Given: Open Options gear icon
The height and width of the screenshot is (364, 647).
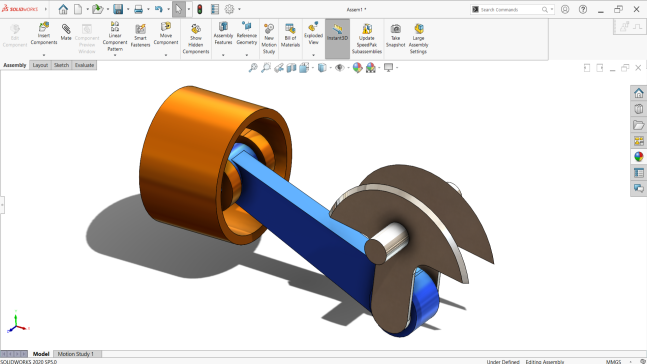Looking at the screenshot, I should point(229,9).
